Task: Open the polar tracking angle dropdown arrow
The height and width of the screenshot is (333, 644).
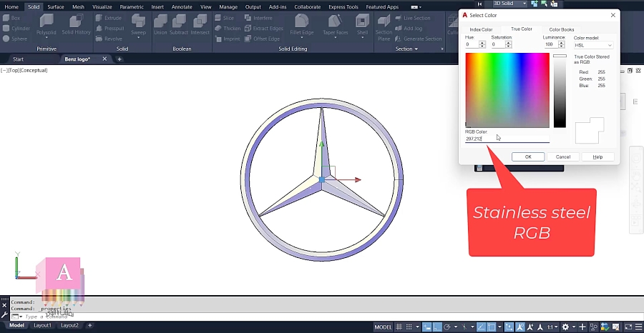Action: tap(455, 327)
